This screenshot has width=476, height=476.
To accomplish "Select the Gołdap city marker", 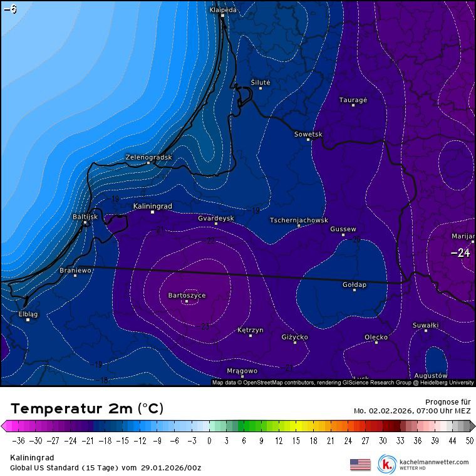I will coord(354,290).
